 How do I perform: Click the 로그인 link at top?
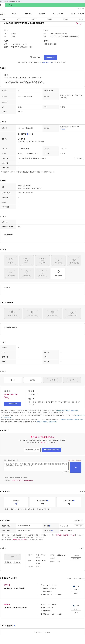(x=79, y=9)
